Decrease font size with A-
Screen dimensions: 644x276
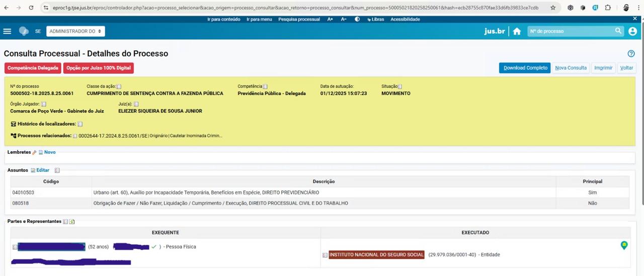[x=344, y=19]
